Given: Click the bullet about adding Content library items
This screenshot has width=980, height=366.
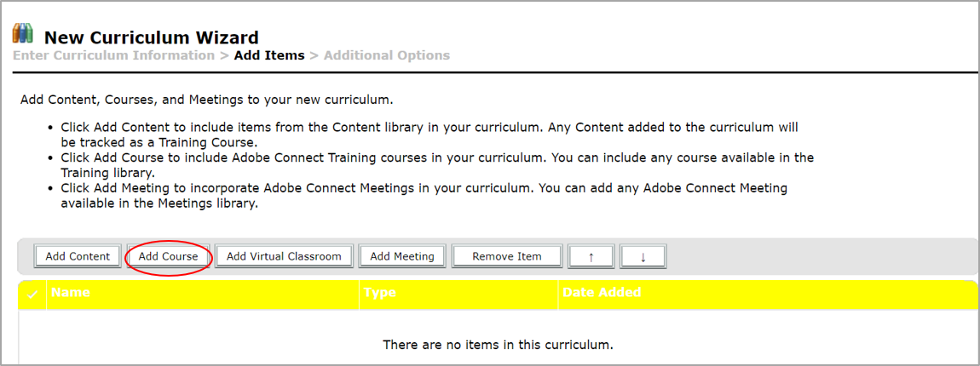Looking at the screenshot, I should click(x=429, y=134).
